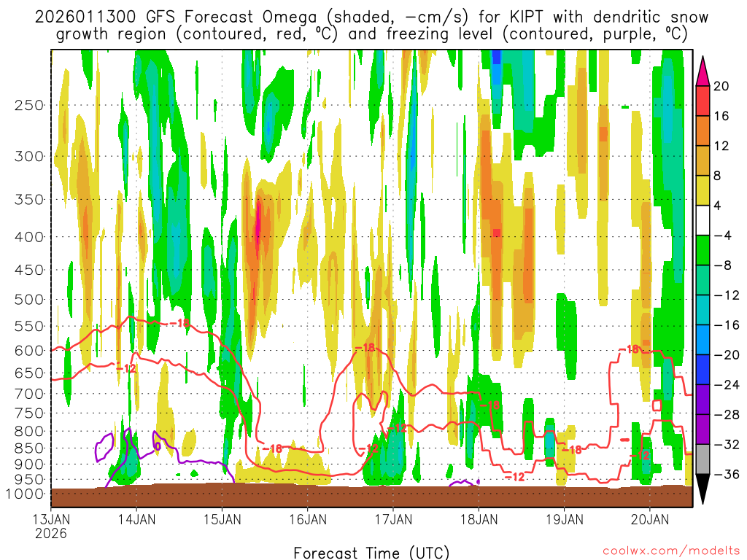Click the 300 pressure level label
747x560 pixels.
click(x=29, y=156)
